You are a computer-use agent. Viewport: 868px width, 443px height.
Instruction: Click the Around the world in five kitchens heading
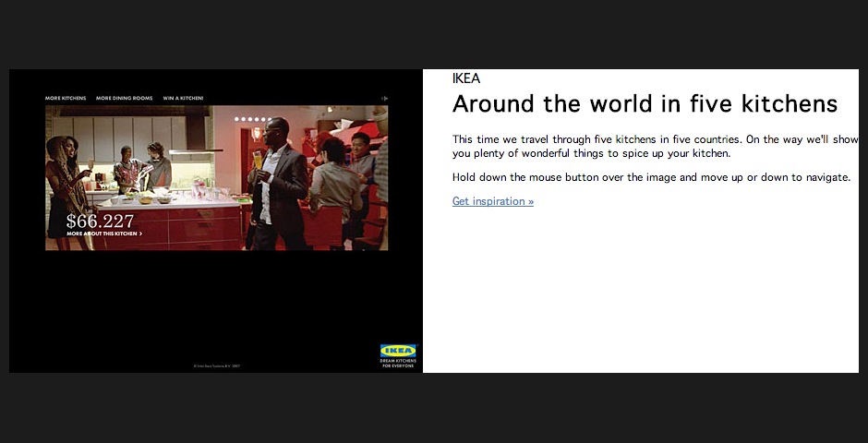(645, 103)
